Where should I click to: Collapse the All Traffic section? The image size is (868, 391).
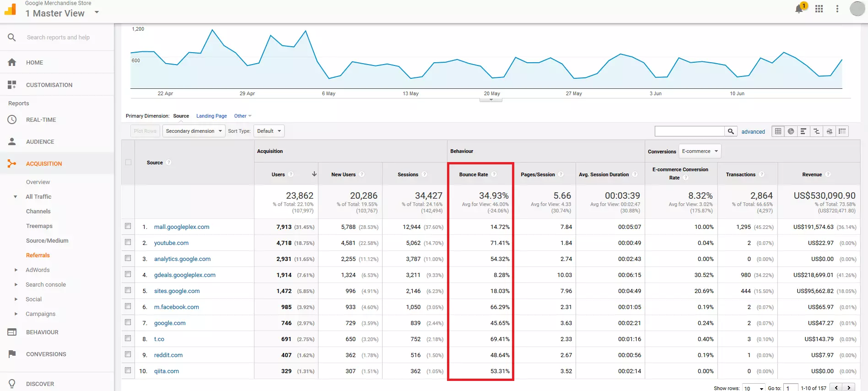16,196
